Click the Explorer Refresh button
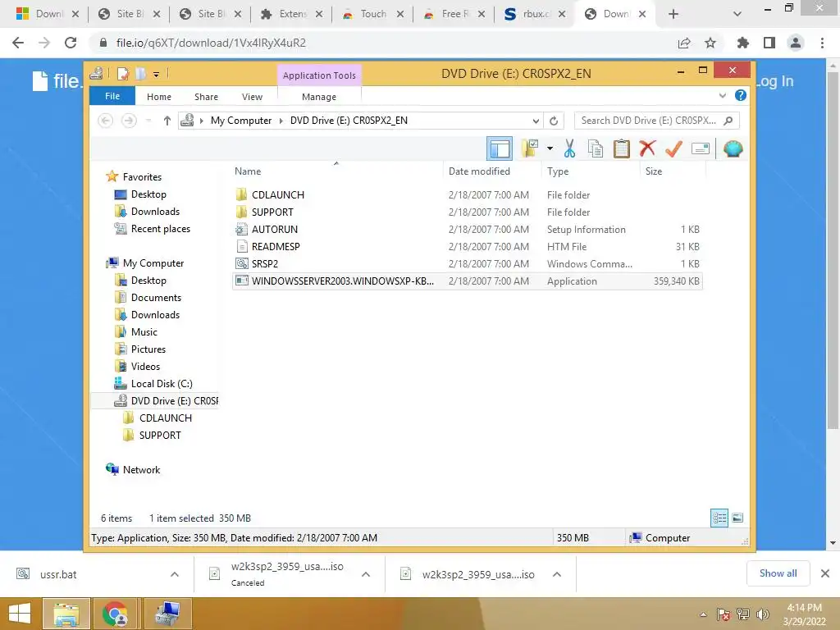The image size is (840, 630). [x=554, y=121]
